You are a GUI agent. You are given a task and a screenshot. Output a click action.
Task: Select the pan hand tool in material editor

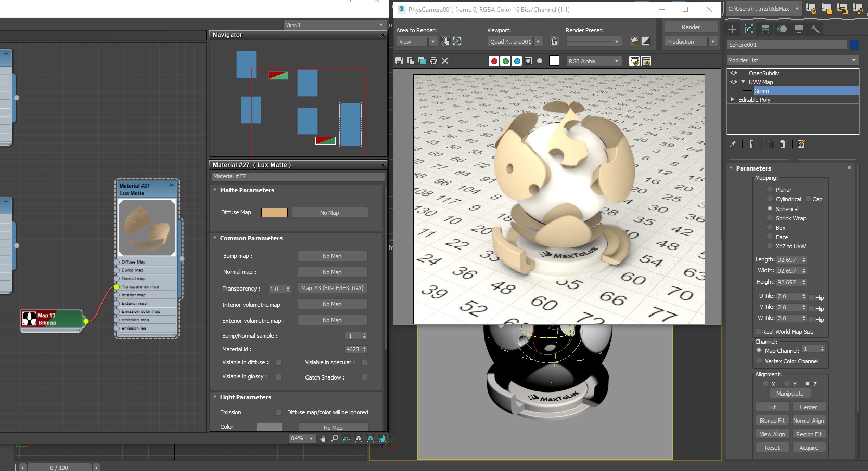323,438
